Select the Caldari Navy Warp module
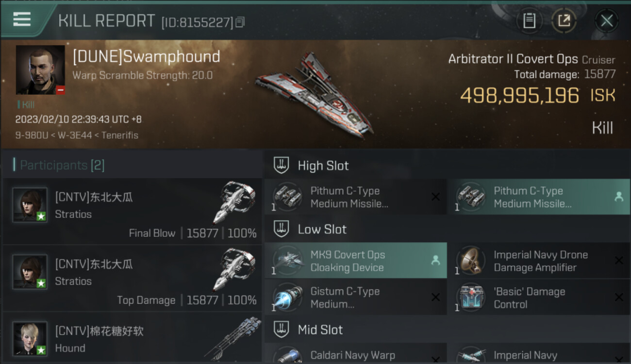Image resolution: width=631 pixels, height=364 pixels. (355, 354)
